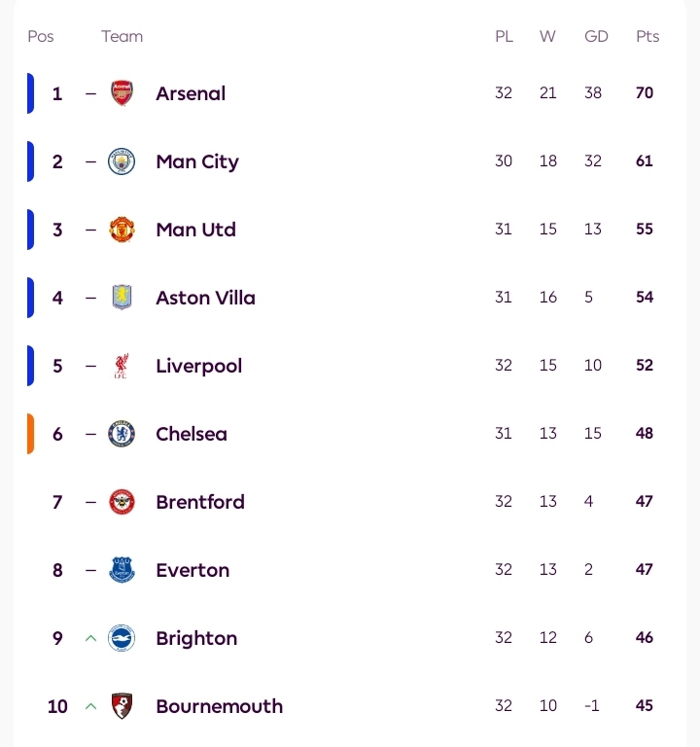
Task: Click the Liverpool club crest
Action: (122, 366)
